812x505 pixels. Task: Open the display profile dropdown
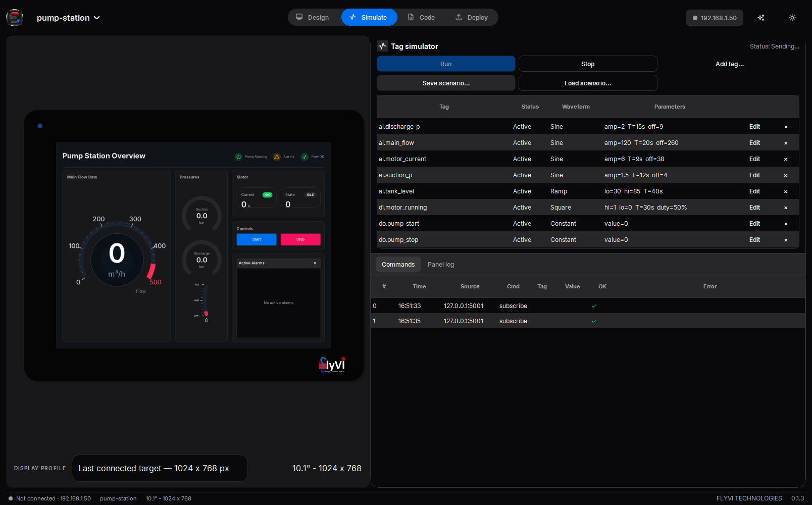coord(160,468)
